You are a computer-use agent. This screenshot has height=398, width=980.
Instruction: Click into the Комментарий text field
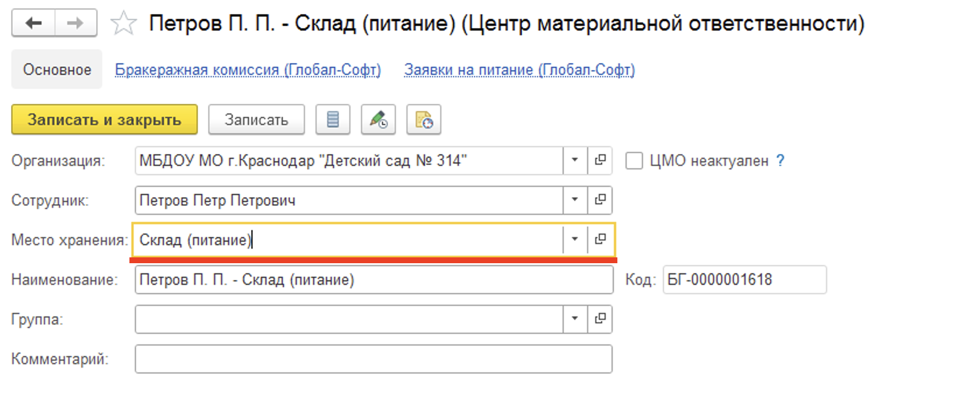pos(373,359)
